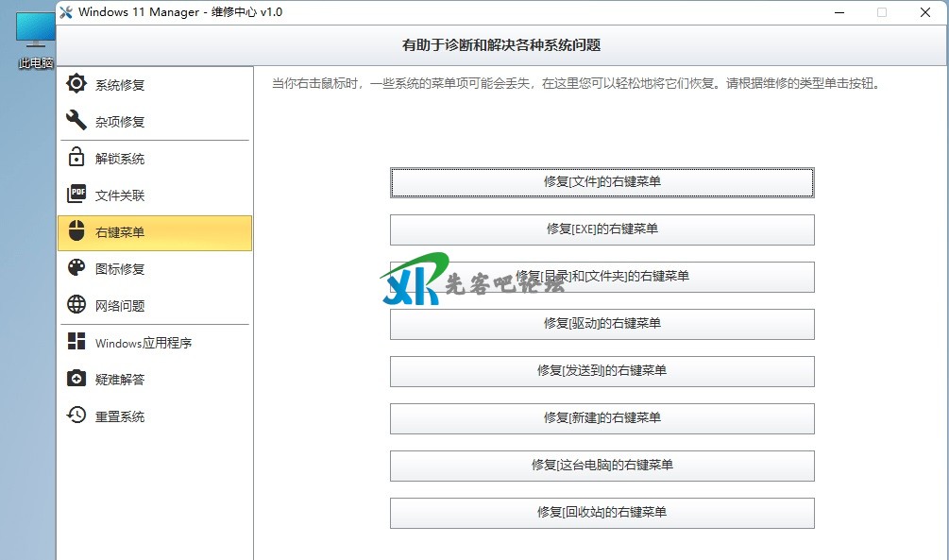Screen dimensions: 949x560
Task: Click the padlock icon for 解锁系统
Action: click(76, 158)
